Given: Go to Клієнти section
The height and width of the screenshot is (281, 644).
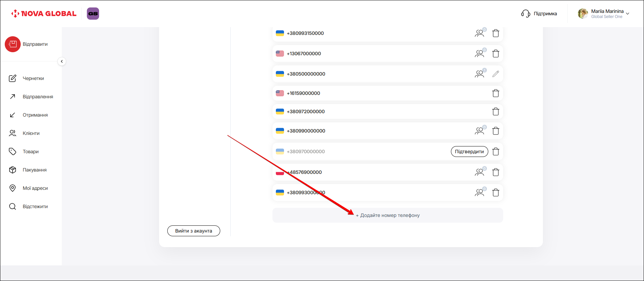Looking at the screenshot, I should [x=31, y=133].
